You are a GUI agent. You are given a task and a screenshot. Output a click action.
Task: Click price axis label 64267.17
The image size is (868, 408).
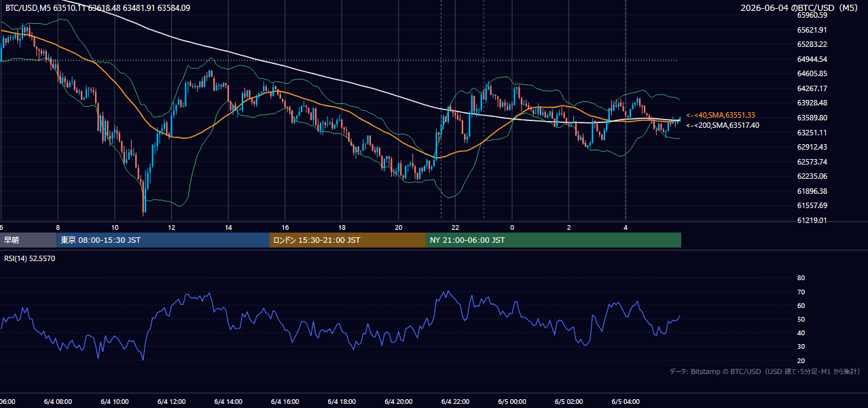(x=812, y=88)
